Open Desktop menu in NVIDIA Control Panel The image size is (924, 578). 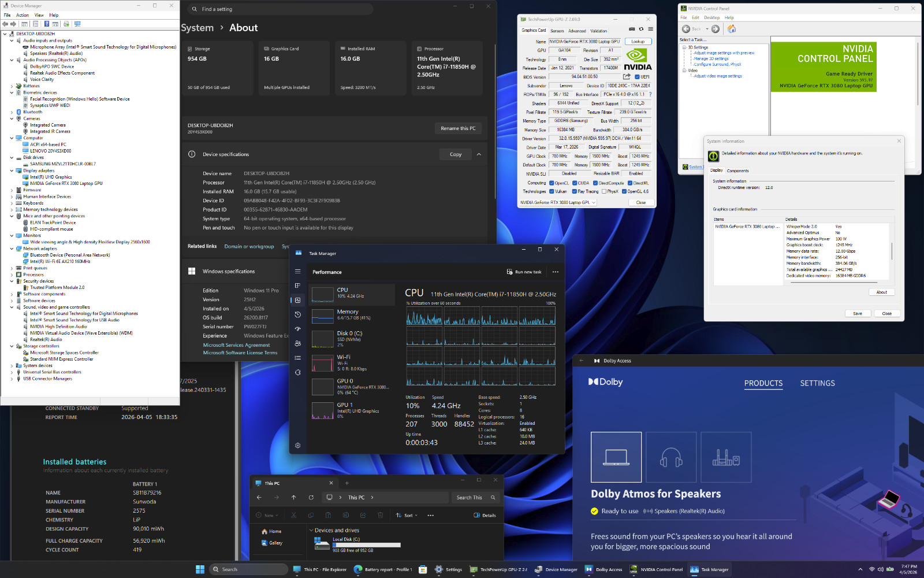711,17
